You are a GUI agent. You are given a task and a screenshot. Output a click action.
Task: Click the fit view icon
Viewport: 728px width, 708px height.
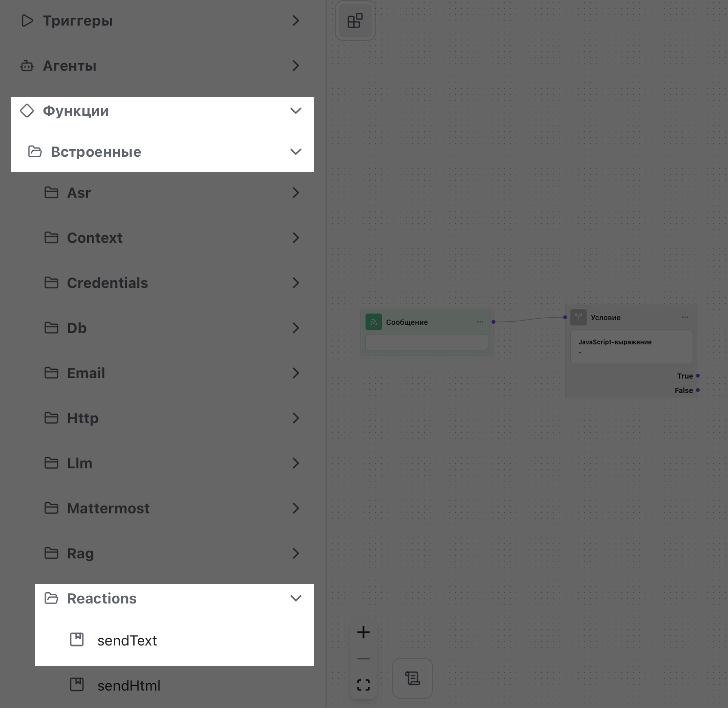363,685
